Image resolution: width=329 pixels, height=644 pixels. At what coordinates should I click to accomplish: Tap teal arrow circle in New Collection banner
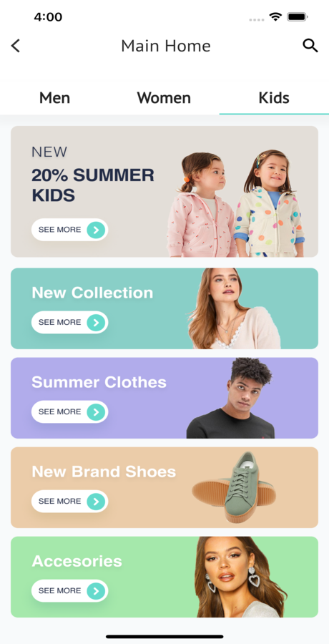96,323
